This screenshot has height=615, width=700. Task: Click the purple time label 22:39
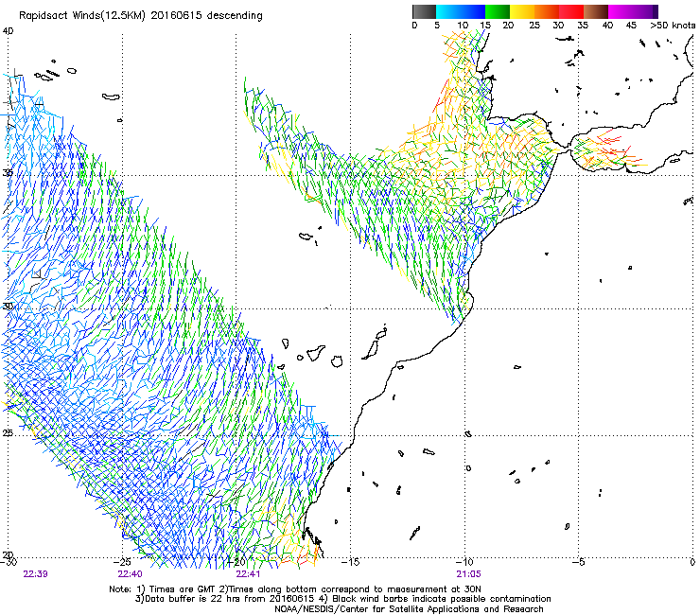coord(35,574)
